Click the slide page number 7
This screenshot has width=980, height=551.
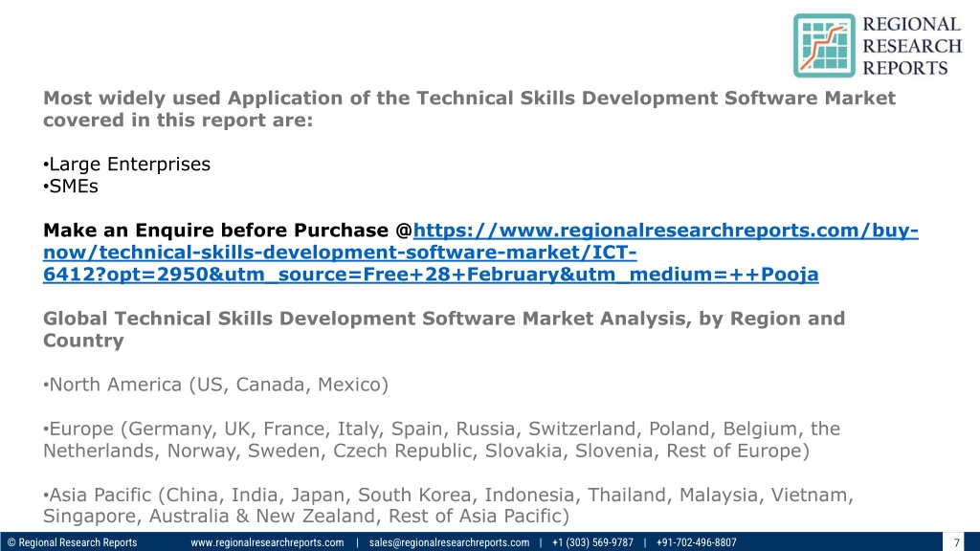(956, 543)
